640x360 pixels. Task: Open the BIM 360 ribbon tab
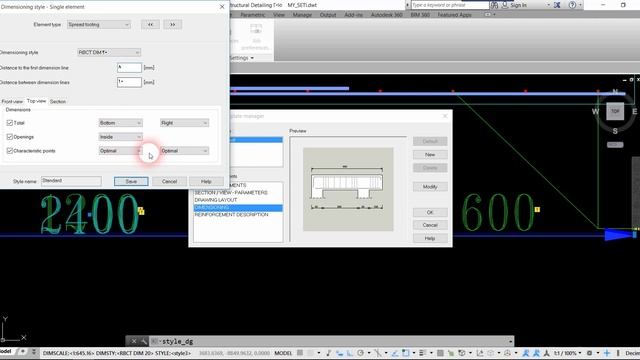(x=420, y=15)
